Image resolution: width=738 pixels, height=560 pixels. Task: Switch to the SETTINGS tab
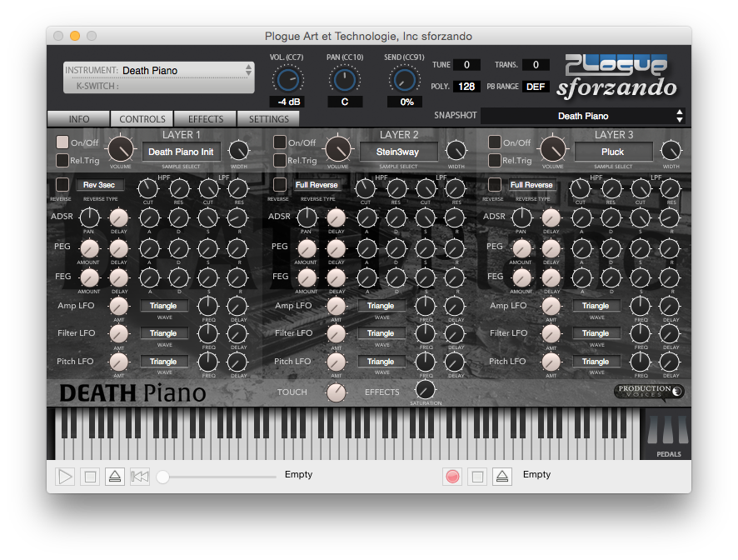[269, 119]
